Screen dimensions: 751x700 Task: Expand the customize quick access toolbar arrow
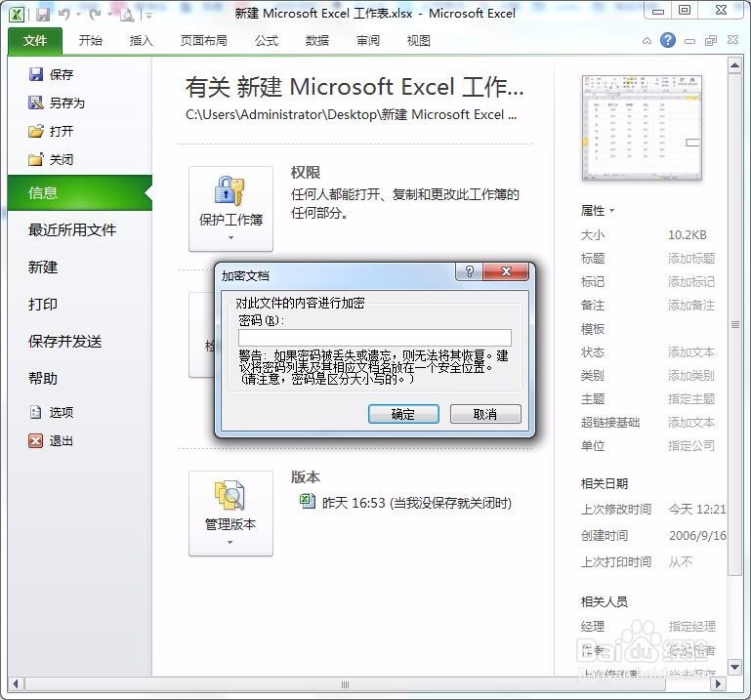pos(149,16)
